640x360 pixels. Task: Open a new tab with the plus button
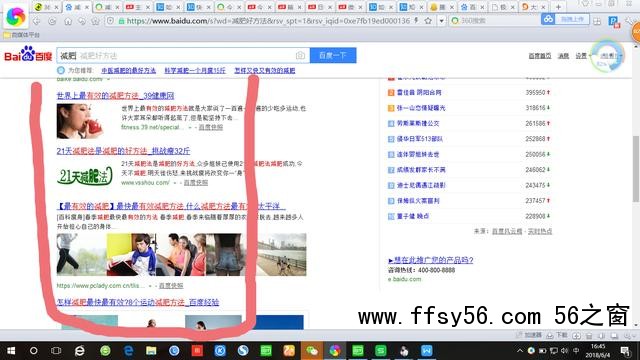[558, 7]
